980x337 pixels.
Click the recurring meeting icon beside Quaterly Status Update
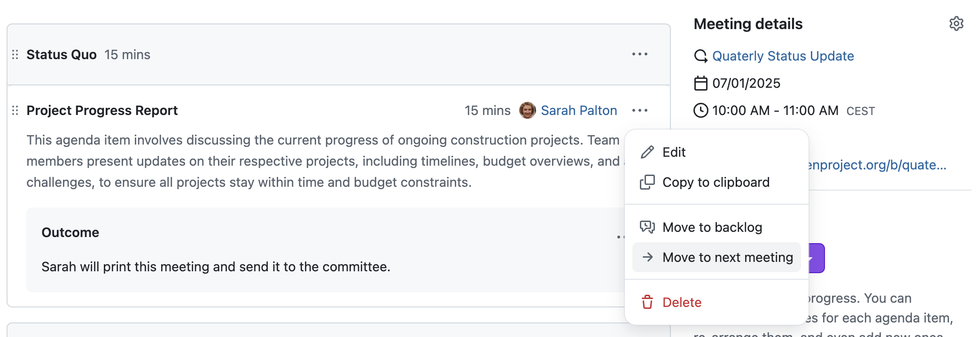pos(701,55)
